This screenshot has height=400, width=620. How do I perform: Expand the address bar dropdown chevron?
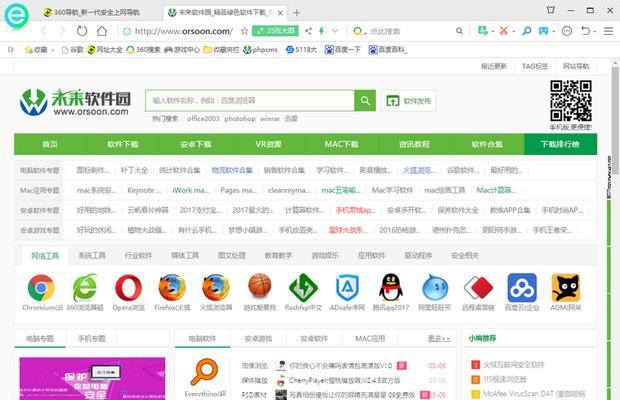coord(335,31)
